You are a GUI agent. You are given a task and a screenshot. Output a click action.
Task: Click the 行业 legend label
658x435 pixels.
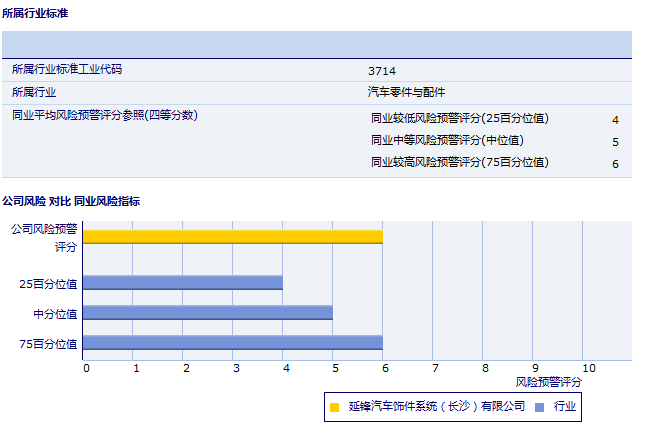[565, 406]
